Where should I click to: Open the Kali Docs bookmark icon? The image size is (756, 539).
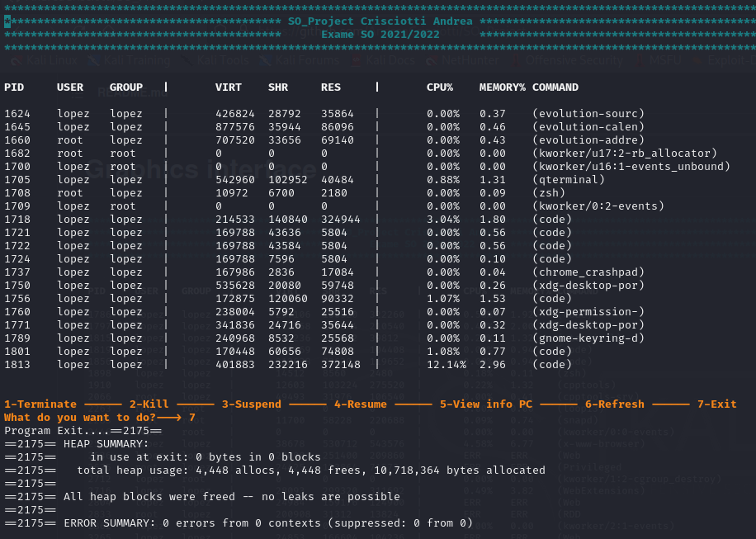click(357, 60)
